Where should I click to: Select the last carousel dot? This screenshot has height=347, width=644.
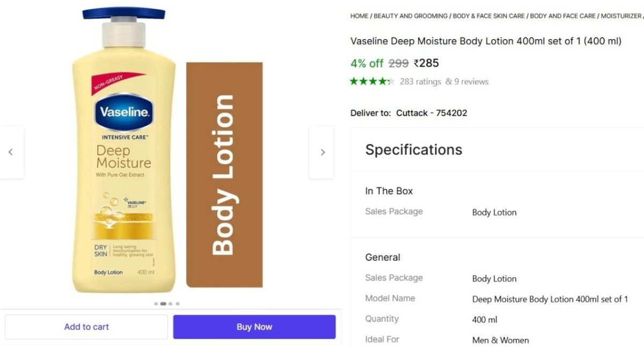178,303
